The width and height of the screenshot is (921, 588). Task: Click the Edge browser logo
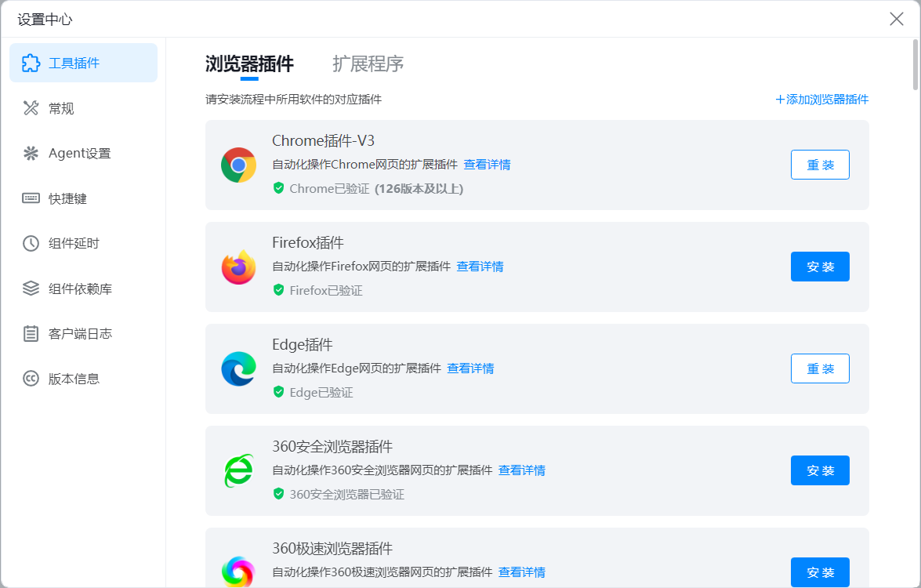pyautogui.click(x=238, y=369)
